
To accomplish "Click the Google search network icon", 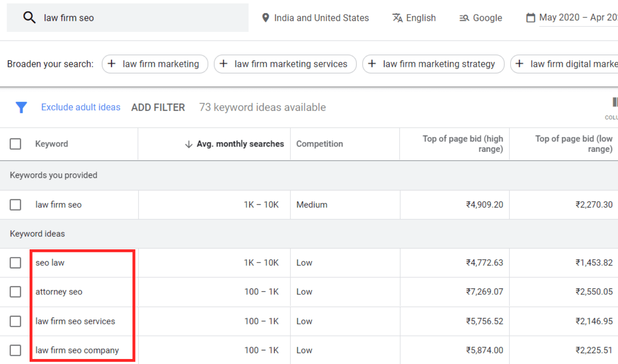I will click(x=464, y=18).
